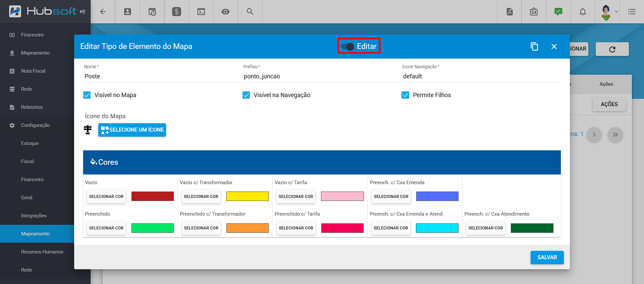Select color for Vazio
This screenshot has height=284, width=644.
pyautogui.click(x=106, y=197)
